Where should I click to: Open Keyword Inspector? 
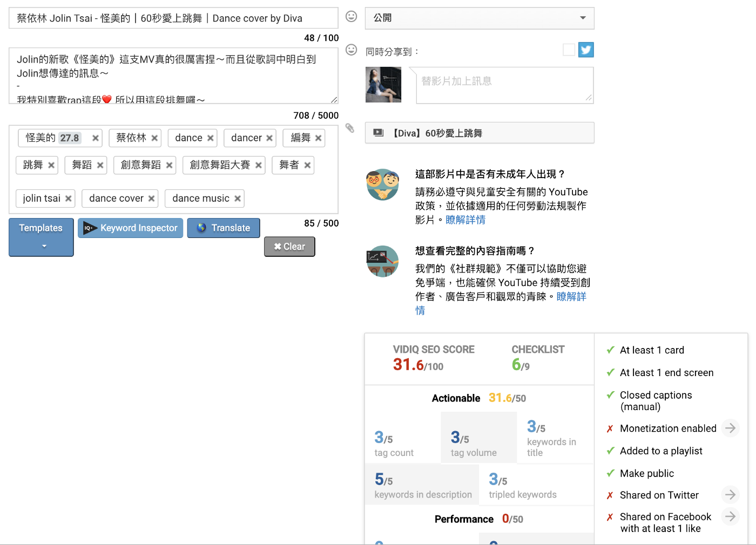(x=131, y=228)
